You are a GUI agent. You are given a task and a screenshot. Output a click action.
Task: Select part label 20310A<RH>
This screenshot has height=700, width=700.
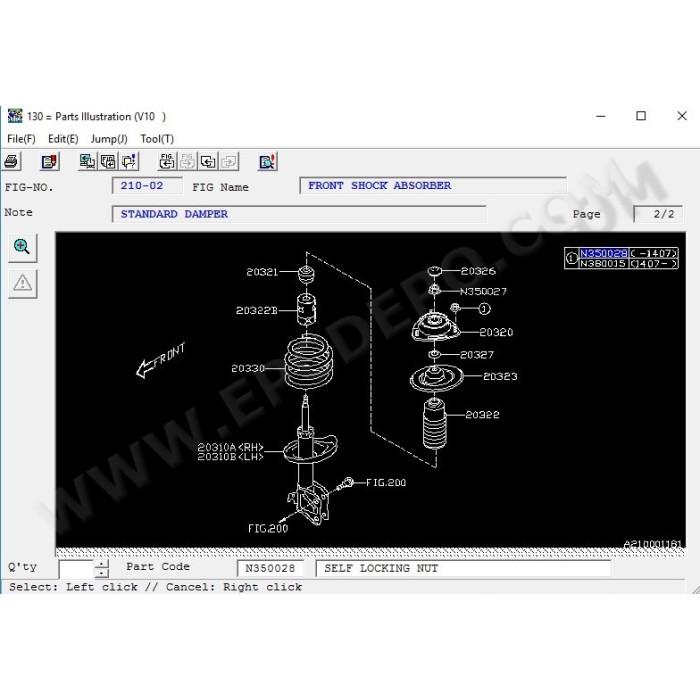230,447
